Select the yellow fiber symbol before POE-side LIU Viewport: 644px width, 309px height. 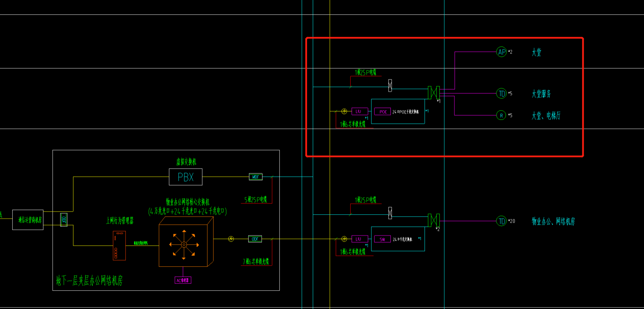[344, 111]
